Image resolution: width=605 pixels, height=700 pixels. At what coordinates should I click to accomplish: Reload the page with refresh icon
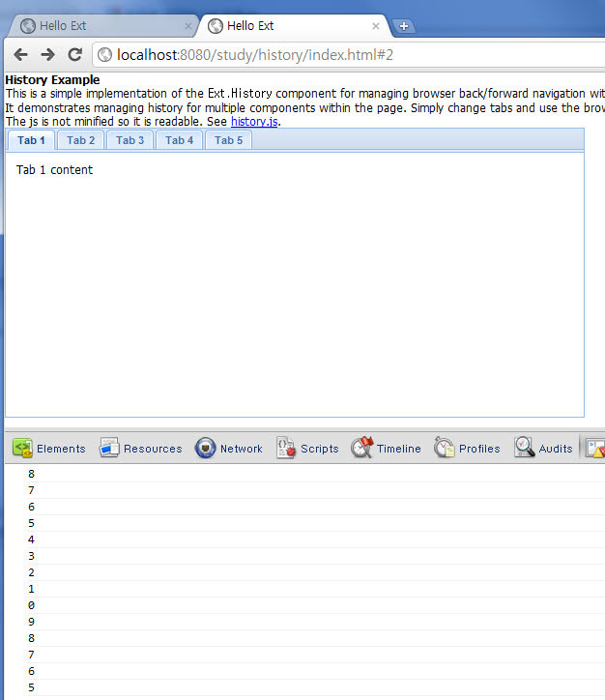(75, 54)
